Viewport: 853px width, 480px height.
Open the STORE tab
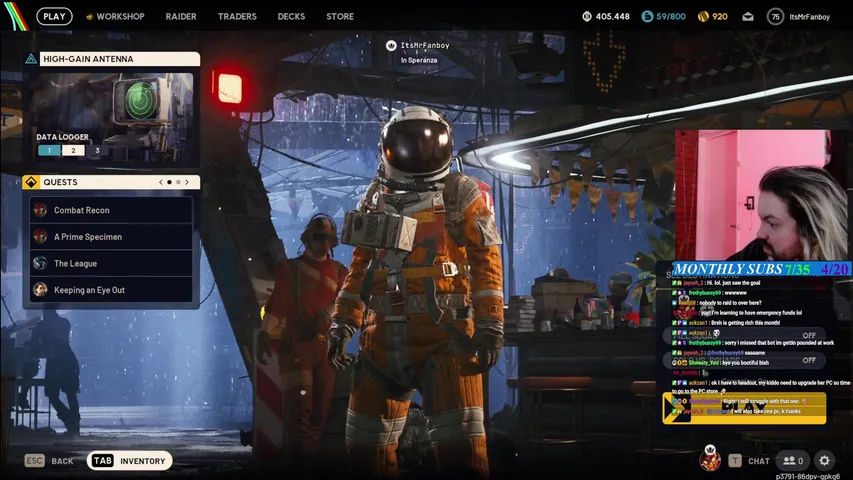tap(340, 16)
